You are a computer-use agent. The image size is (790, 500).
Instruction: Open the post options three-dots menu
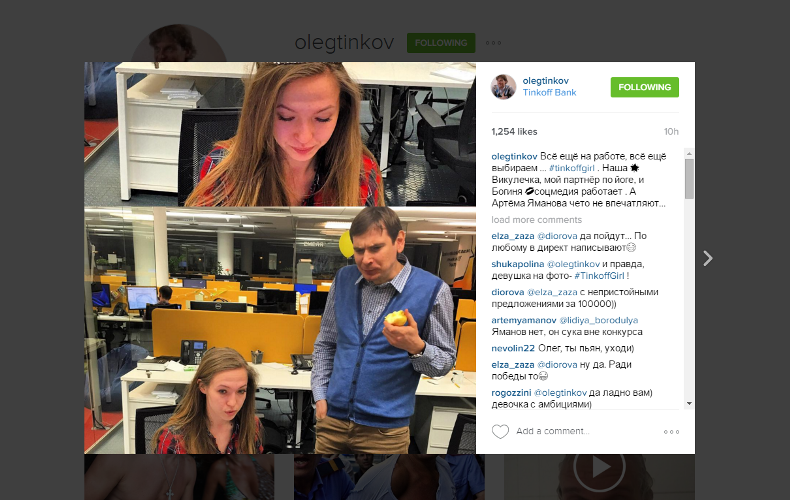671,432
